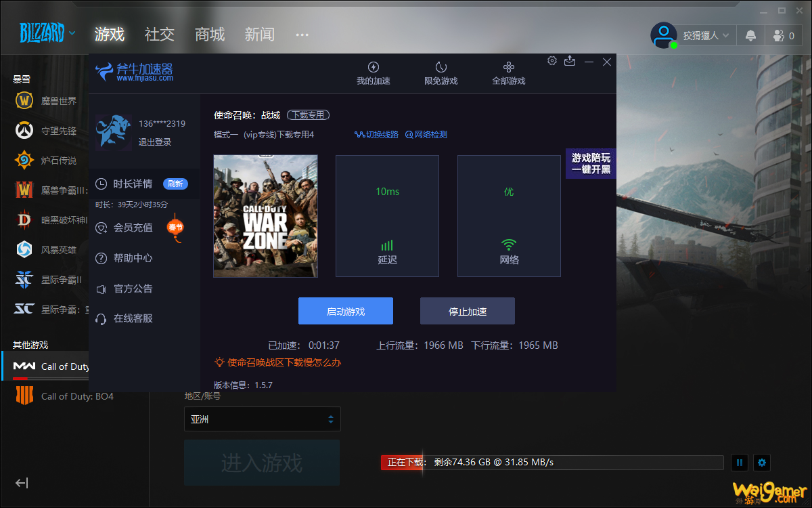Click the 启动游戏 button

coord(346,311)
